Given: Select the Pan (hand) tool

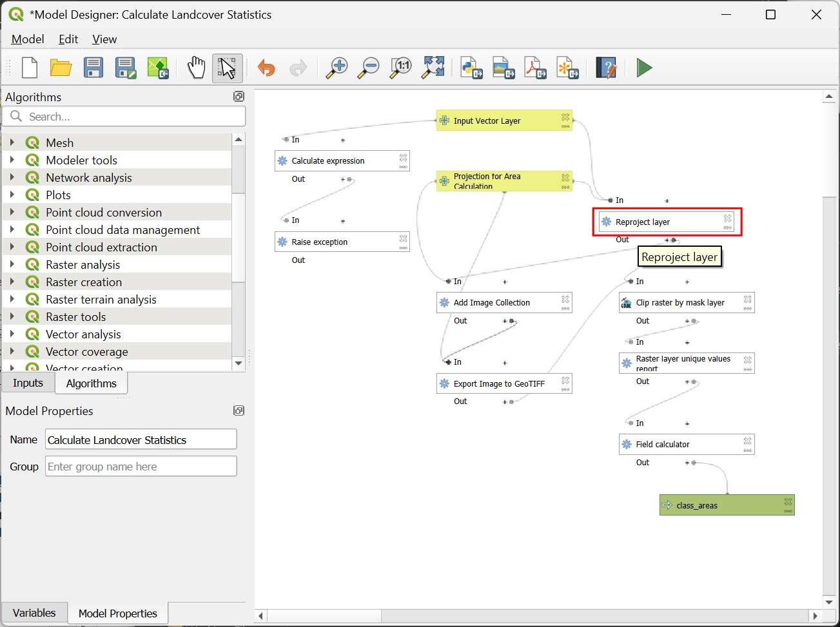Looking at the screenshot, I should pyautogui.click(x=196, y=68).
